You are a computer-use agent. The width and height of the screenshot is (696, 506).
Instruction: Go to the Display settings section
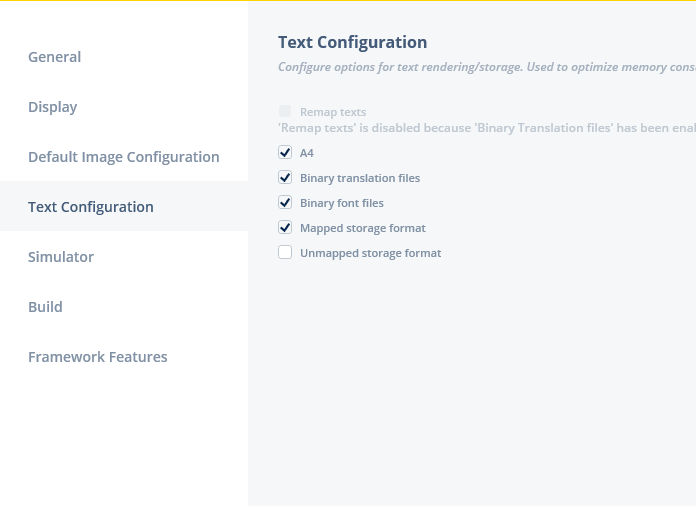tap(52, 107)
